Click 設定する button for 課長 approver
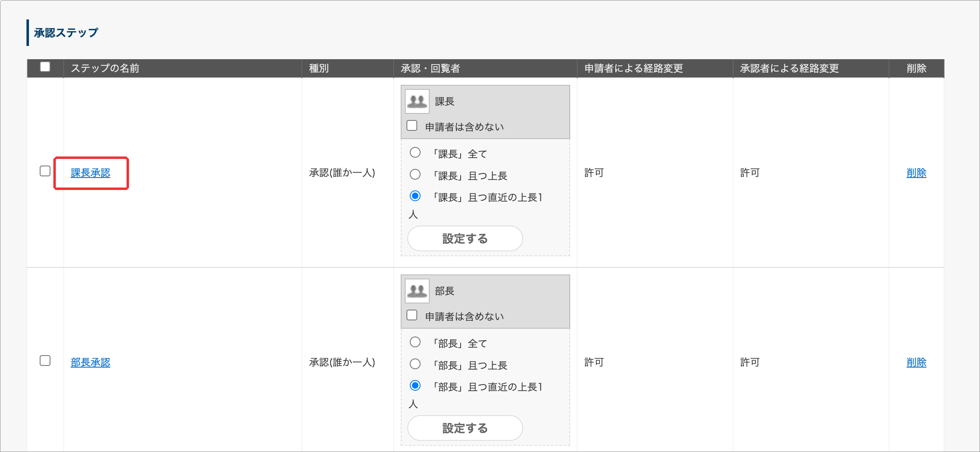Screen dimensions: 980x452 (465, 238)
